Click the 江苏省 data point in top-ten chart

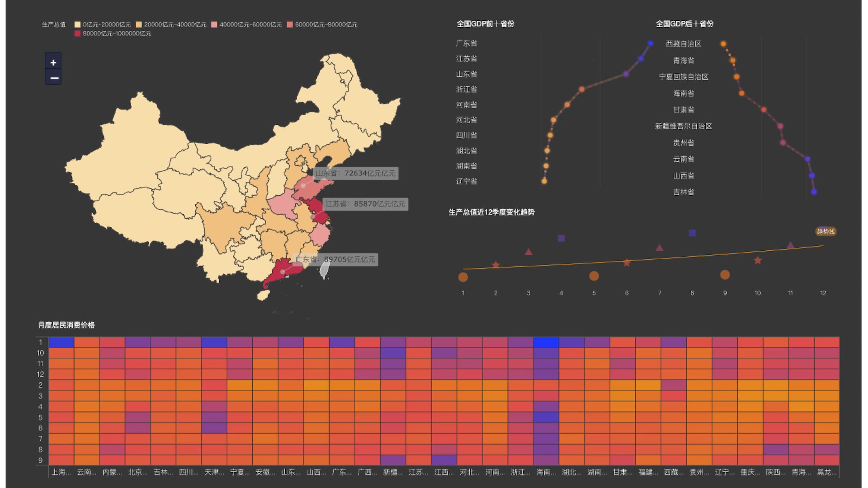point(641,59)
